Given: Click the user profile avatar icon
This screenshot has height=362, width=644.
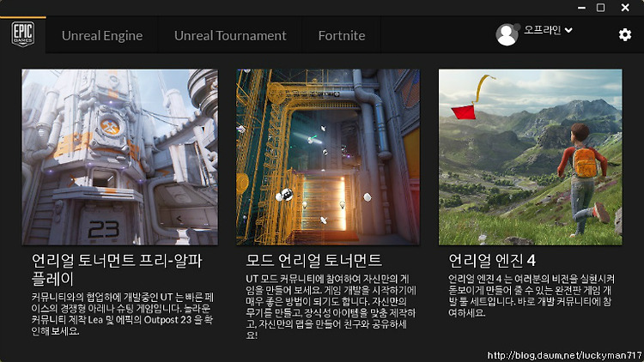Looking at the screenshot, I should point(507,34).
